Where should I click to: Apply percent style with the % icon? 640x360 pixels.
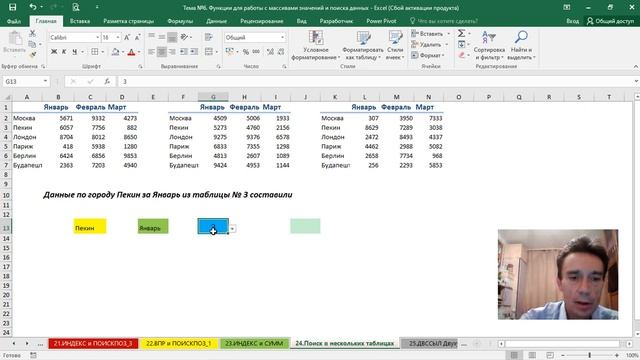click(x=246, y=52)
